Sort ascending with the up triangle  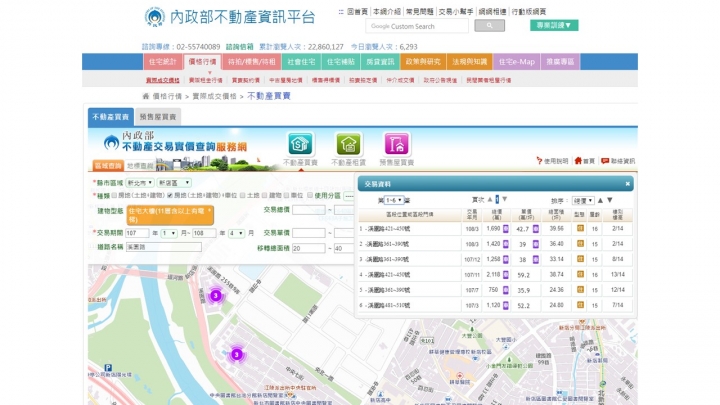pos(600,200)
